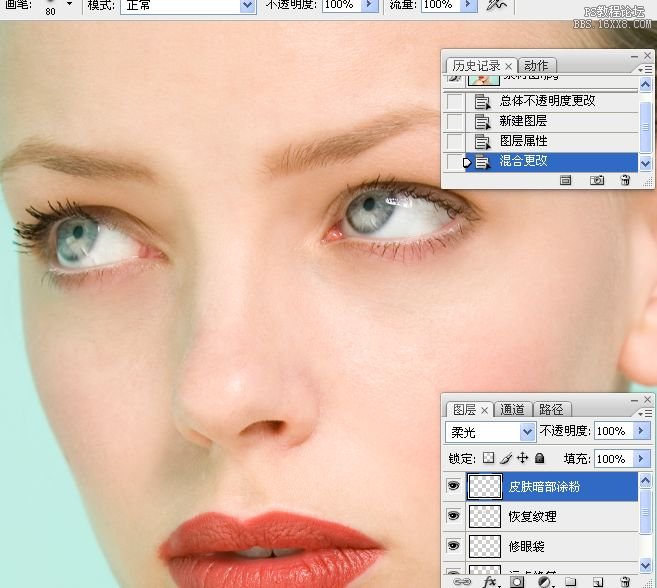
Task: Select history state 总体不透明度更改
Action: [x=551, y=101]
